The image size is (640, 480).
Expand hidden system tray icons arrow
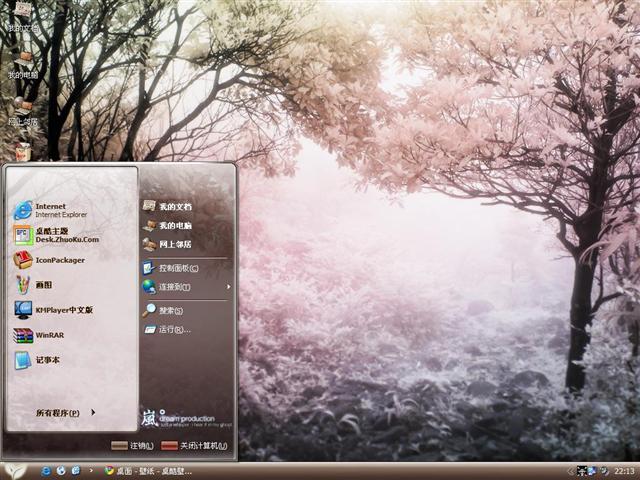click(570, 471)
